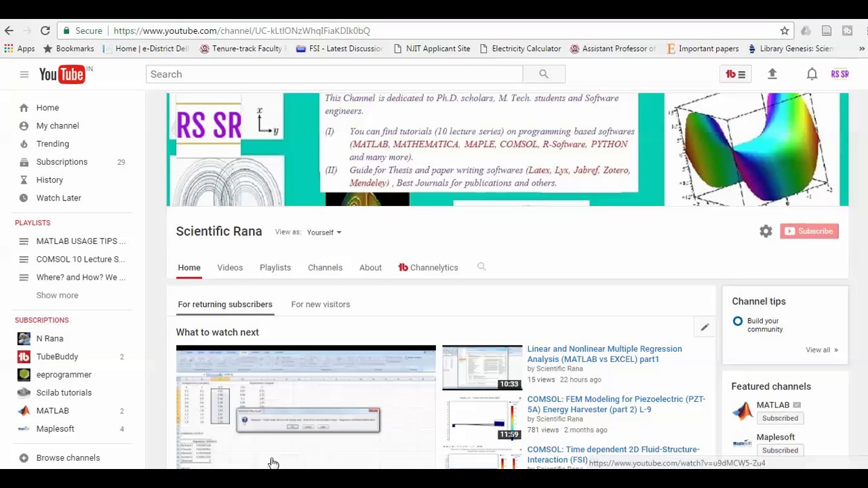Click the upload video arrow icon
868x488 pixels.
(x=772, y=74)
